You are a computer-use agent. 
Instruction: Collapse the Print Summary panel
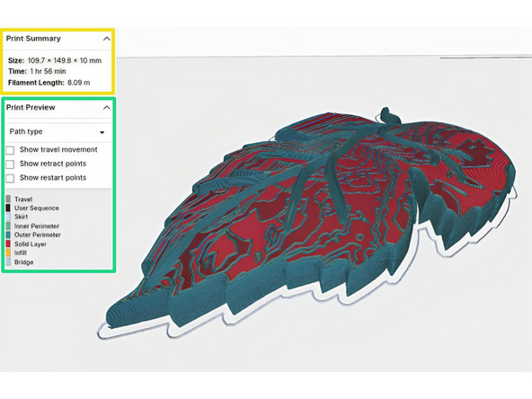pyautogui.click(x=107, y=39)
